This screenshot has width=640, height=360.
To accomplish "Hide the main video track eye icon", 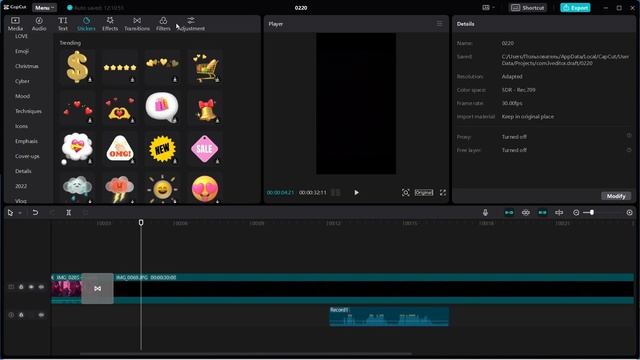I will click(31, 287).
